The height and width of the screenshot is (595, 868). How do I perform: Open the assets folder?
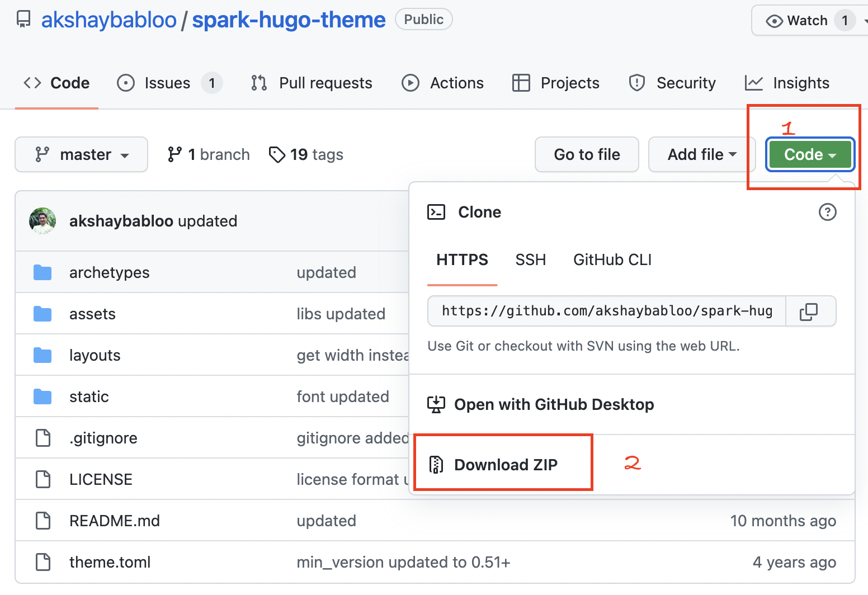[92, 314]
